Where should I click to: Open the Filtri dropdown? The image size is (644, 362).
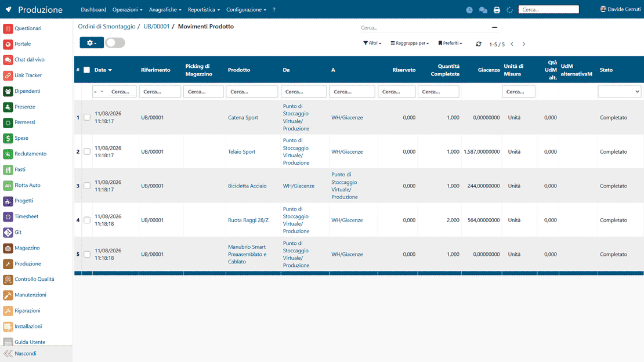pyautogui.click(x=372, y=43)
